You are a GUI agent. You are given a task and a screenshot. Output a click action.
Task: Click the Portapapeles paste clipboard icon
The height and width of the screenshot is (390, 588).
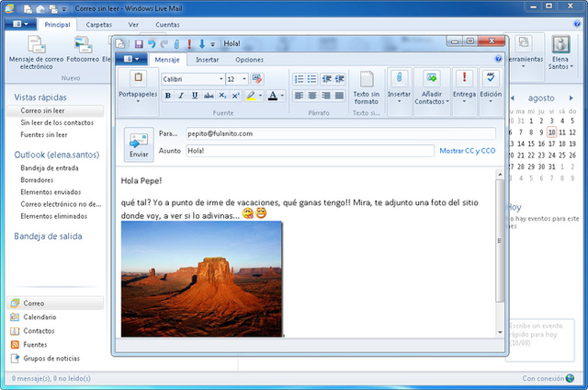tap(138, 78)
